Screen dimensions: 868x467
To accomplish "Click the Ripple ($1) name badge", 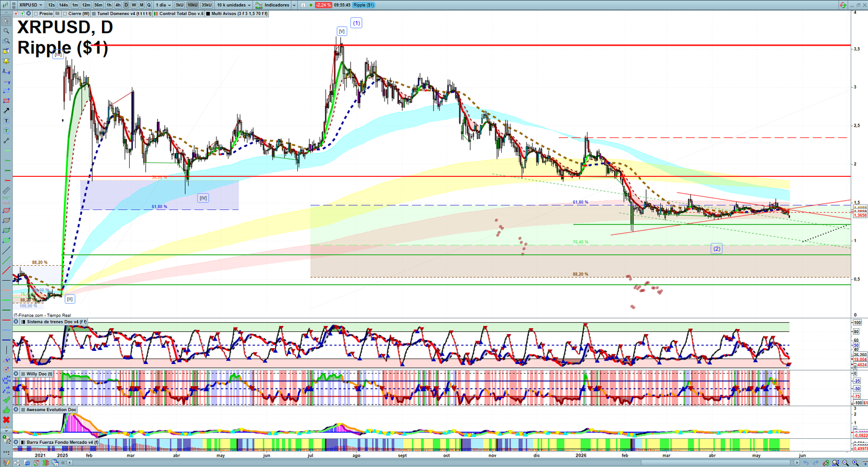I will pyautogui.click(x=363, y=5).
